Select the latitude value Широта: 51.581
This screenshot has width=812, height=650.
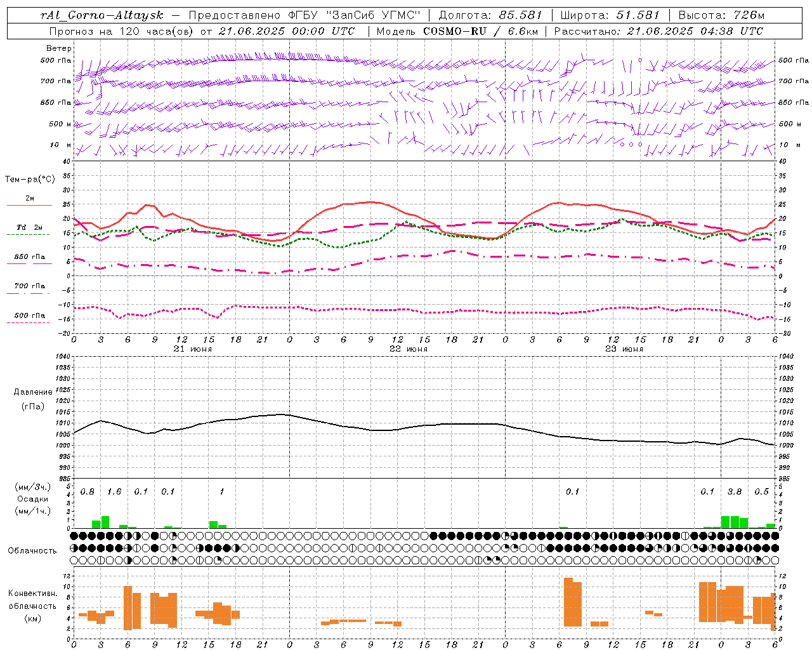click(610, 15)
